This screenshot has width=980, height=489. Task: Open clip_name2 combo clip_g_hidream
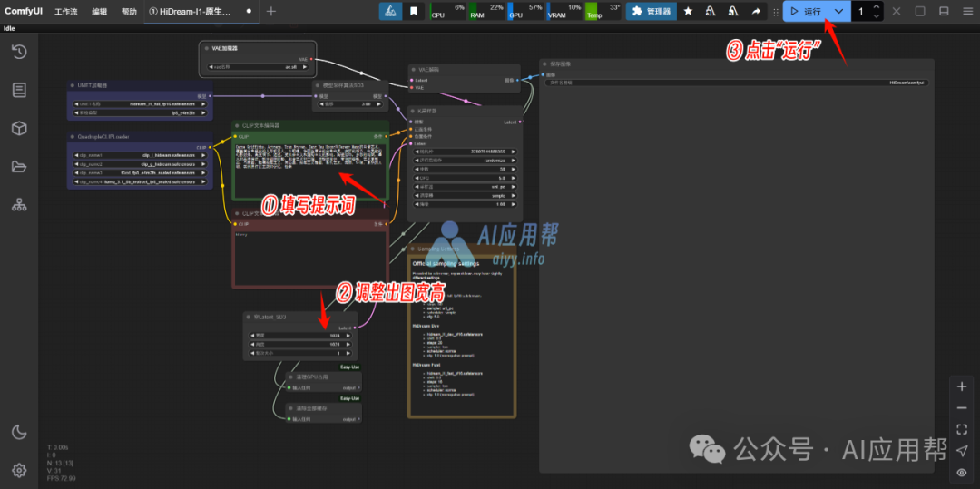140,164
